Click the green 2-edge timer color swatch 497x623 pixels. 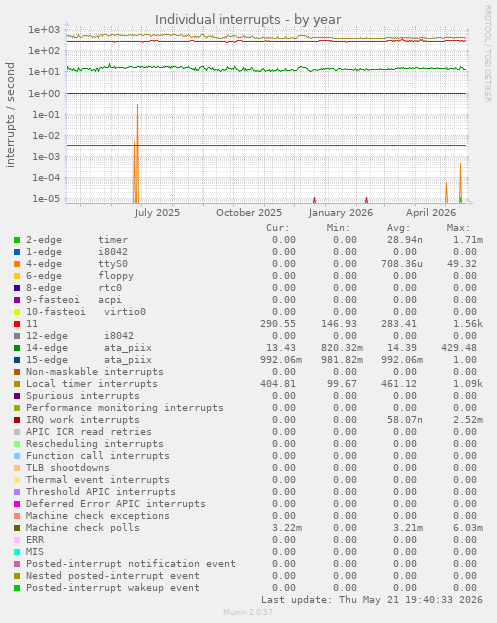point(17,240)
